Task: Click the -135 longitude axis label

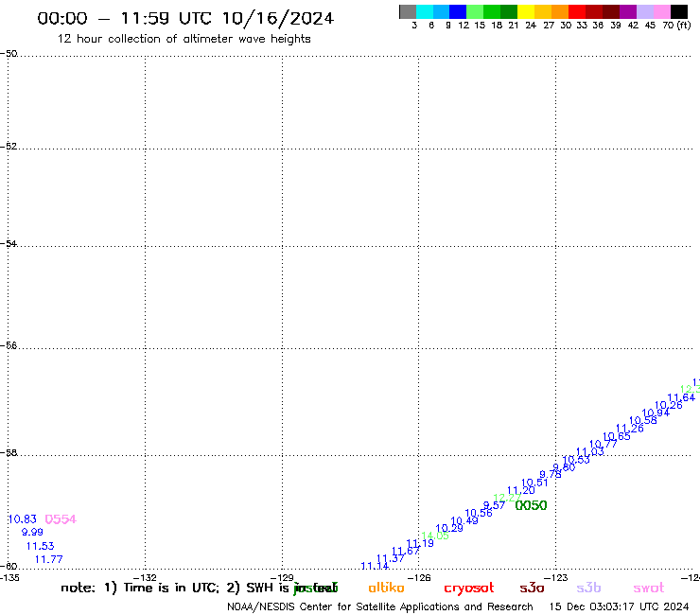Action: (9, 577)
